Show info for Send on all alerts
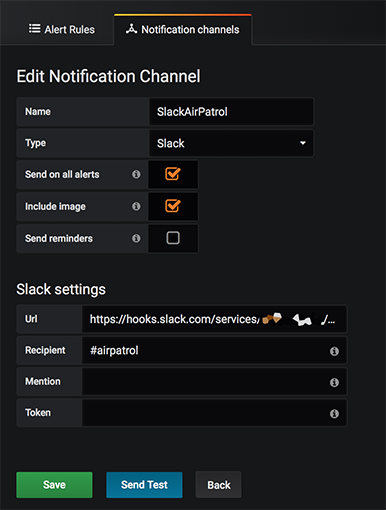This screenshot has width=386, height=510. point(136,174)
